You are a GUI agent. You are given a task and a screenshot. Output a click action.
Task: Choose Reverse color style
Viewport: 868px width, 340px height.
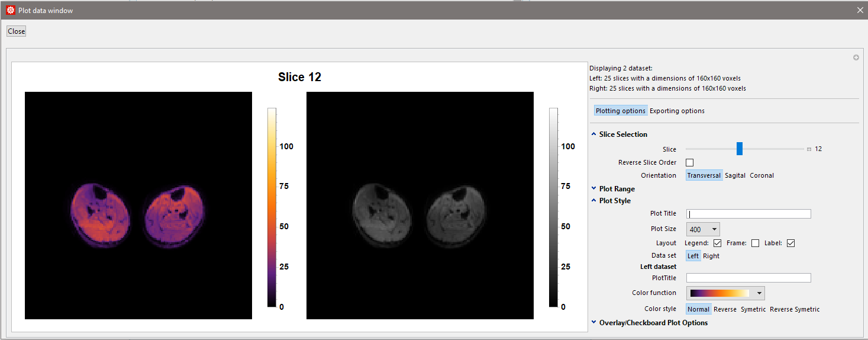pyautogui.click(x=725, y=309)
